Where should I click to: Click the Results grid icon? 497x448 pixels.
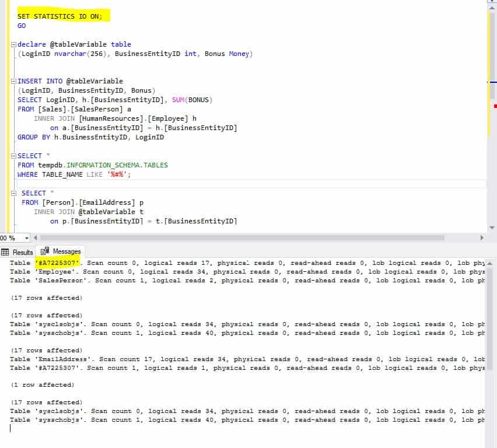(5, 252)
